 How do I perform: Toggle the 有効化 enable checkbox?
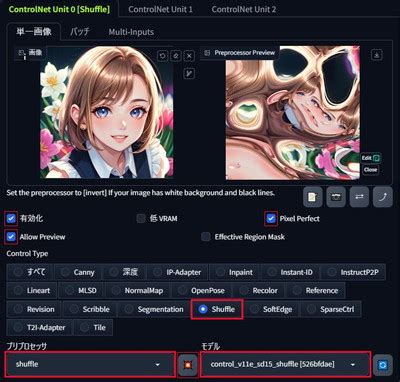pyautogui.click(x=11, y=219)
